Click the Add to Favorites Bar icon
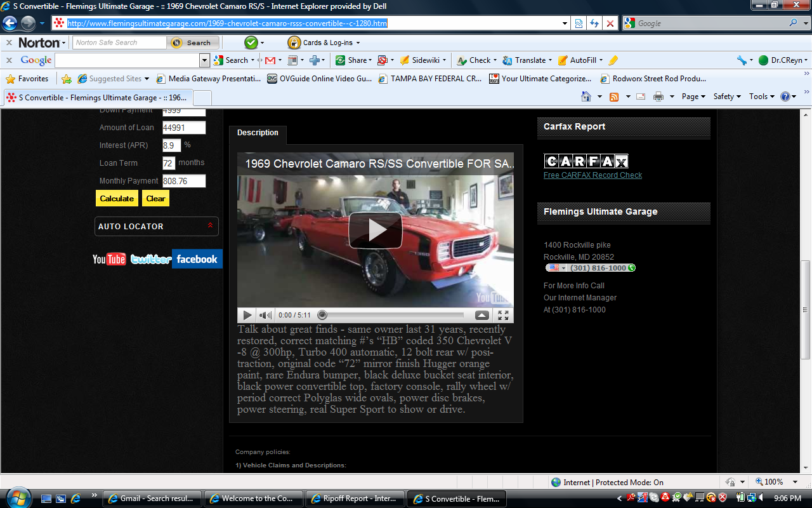This screenshot has height=508, width=812. 67,79
